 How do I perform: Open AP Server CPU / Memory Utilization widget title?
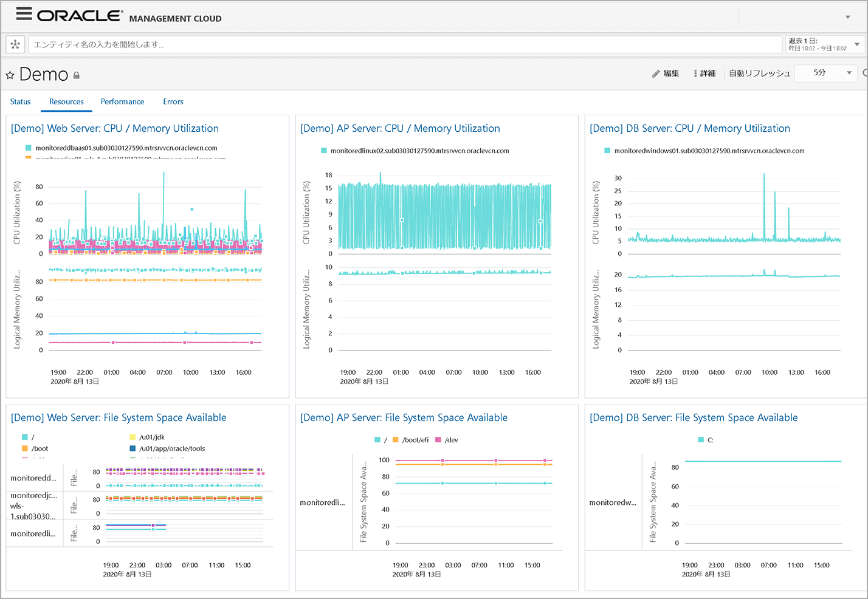click(x=400, y=128)
